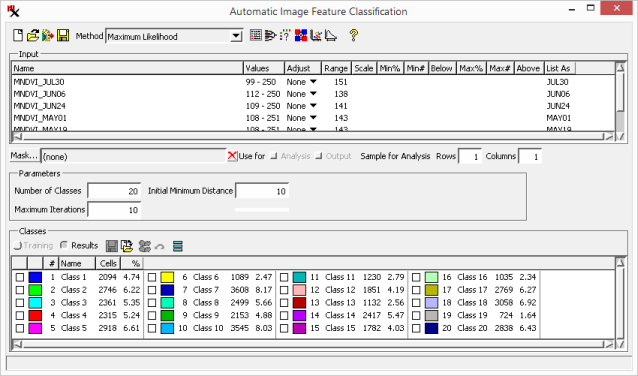The image size is (638, 376).
Task: Click the pink Class 12 color swatch
Action: coord(299,290)
